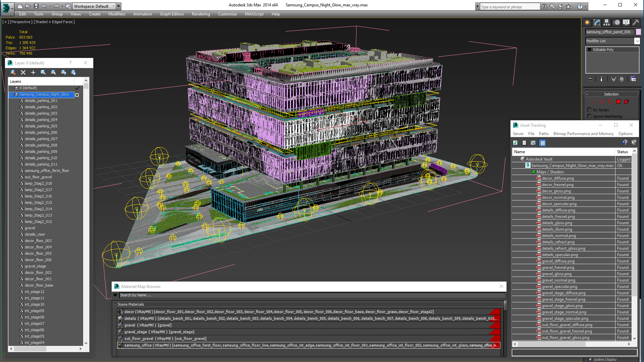The image size is (644, 362).
Task: Click Hide/Unhide All Layers icon
Action: 63,72
